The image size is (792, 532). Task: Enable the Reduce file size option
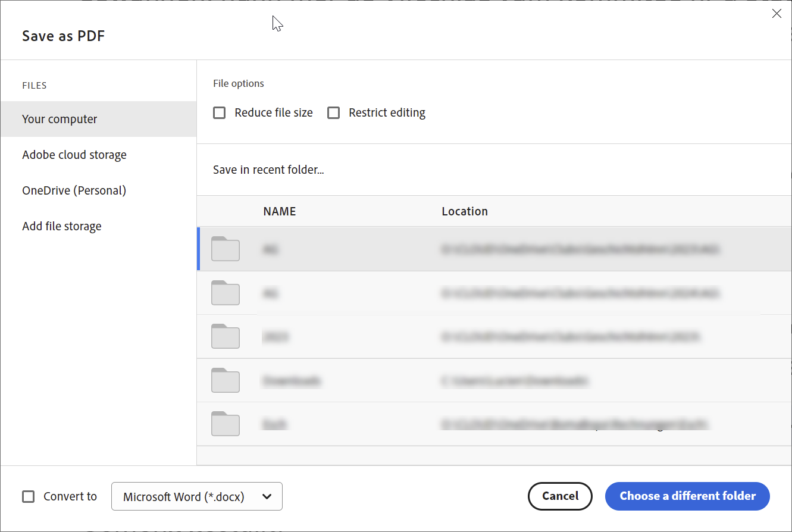(219, 112)
